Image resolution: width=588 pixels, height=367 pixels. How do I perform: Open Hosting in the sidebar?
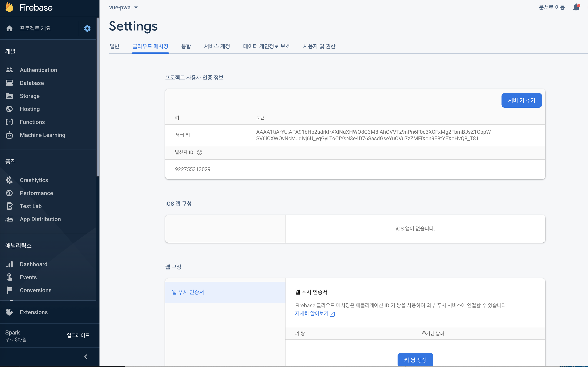point(30,109)
